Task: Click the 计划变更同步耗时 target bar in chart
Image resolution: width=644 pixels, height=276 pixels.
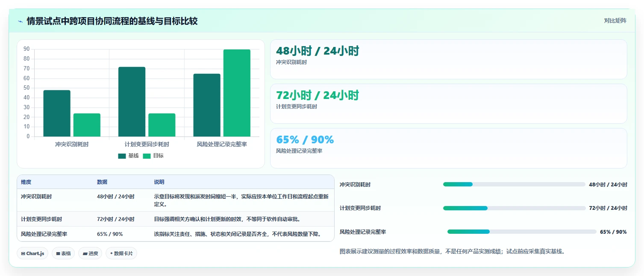Action: (162, 125)
